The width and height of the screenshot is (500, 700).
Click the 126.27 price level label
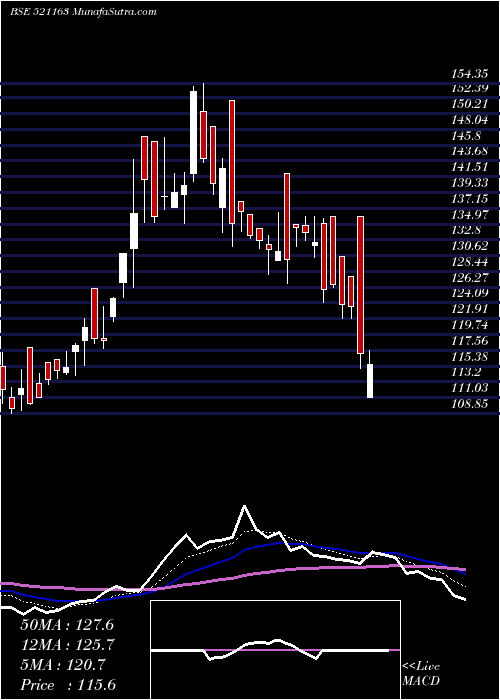pyautogui.click(x=468, y=279)
